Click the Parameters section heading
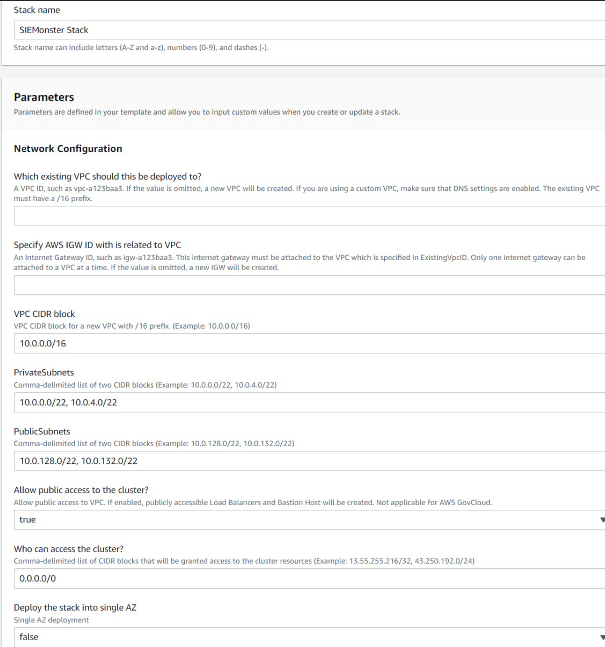The image size is (605, 647). [x=44, y=97]
